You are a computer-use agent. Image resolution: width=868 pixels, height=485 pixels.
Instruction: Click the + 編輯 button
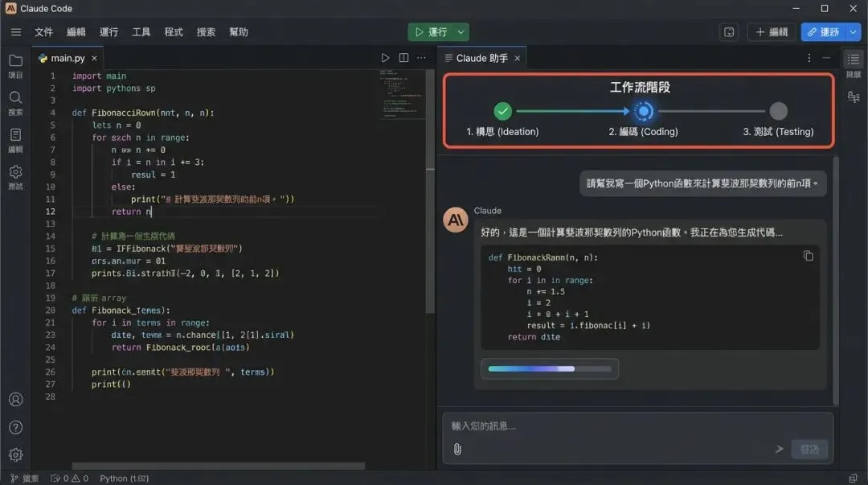772,32
